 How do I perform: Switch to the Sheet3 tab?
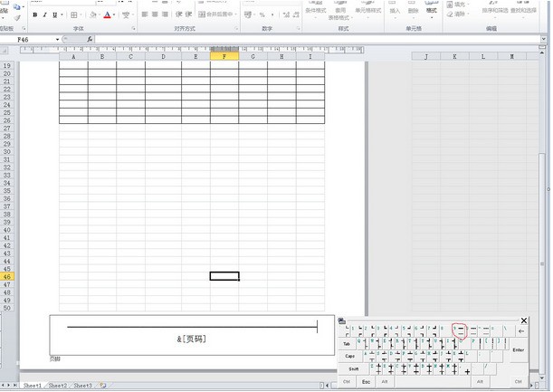[83, 386]
